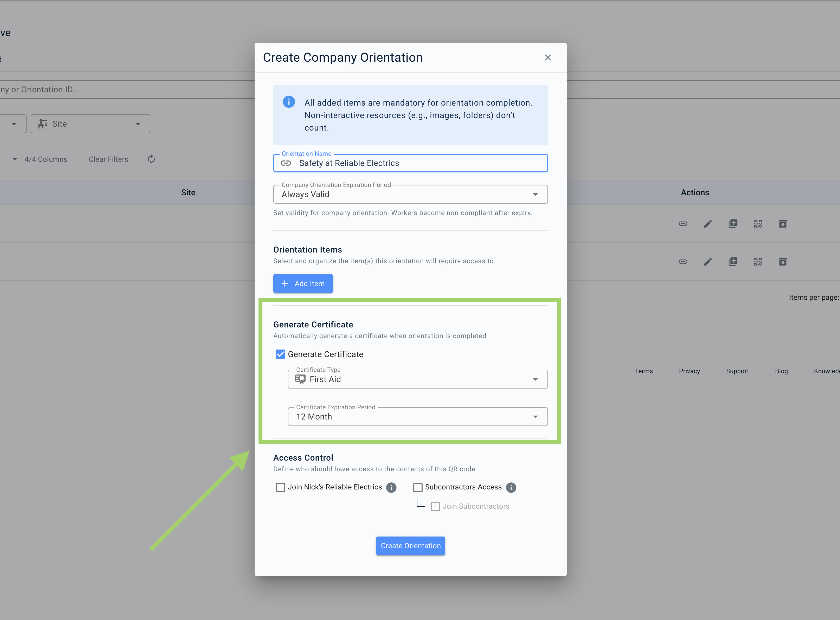Open the Site filter dropdown

(91, 124)
